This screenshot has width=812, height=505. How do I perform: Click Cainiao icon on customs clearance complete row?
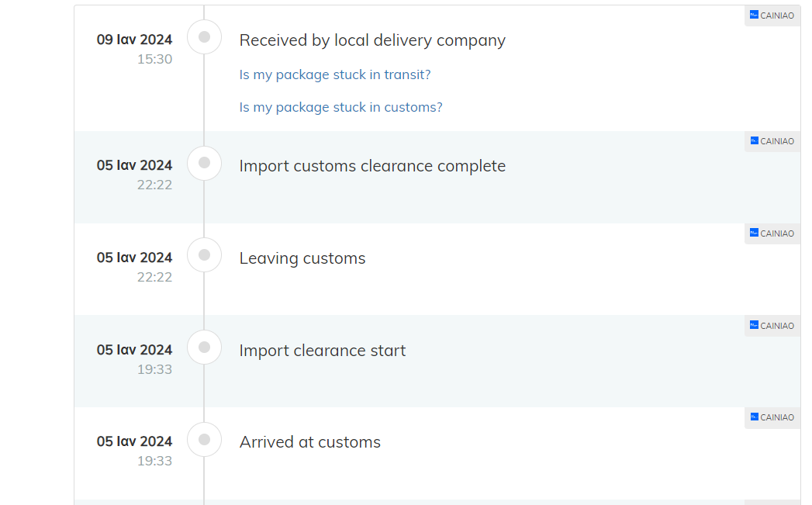754,141
